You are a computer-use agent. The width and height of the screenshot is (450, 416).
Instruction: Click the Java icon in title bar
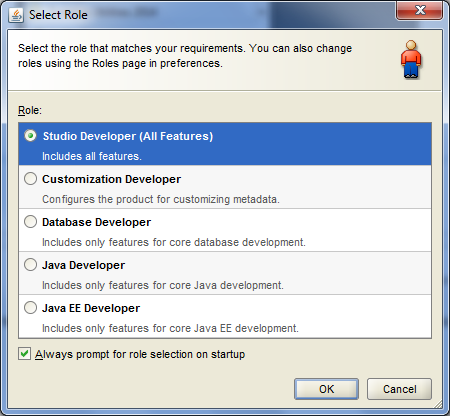pyautogui.click(x=16, y=15)
